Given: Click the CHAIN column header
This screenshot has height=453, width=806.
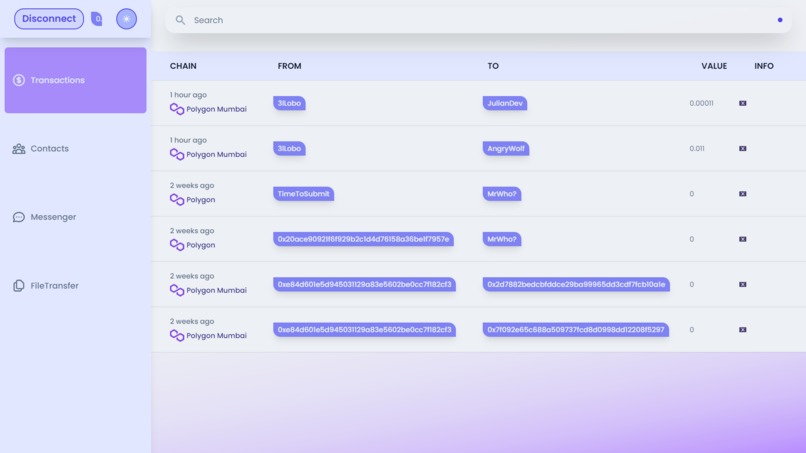Looking at the screenshot, I should click(x=183, y=66).
